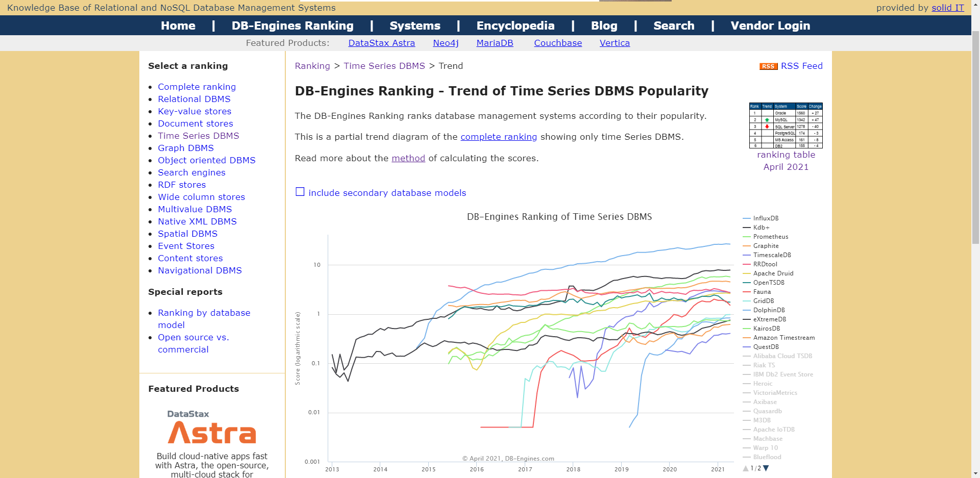Toggle RRDtool series in chart legend
Image resolution: width=980 pixels, height=478 pixels.
pos(760,264)
